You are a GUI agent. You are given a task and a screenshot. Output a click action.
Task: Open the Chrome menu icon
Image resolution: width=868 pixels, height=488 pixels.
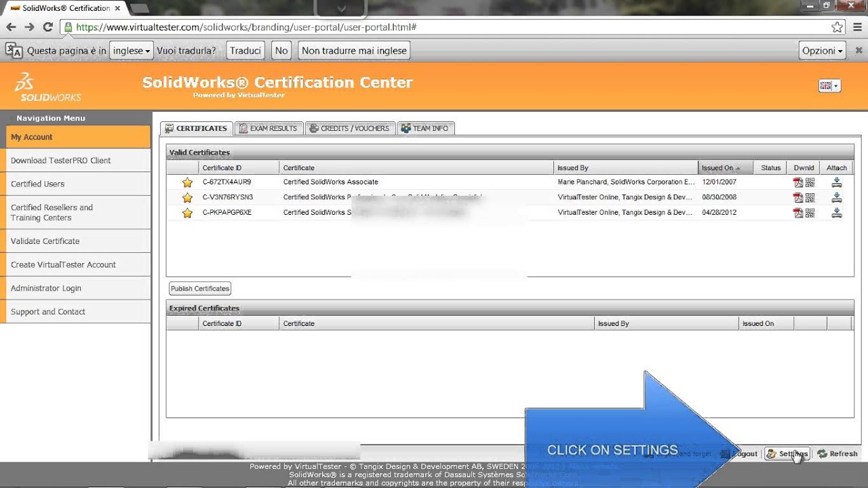pyautogui.click(x=858, y=27)
